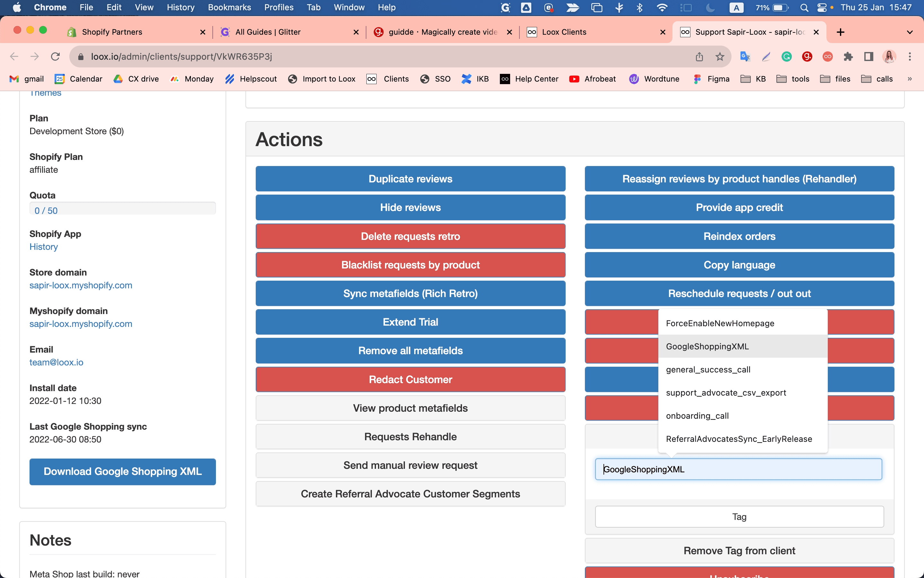Open a new browser tab with plus

[x=840, y=32]
